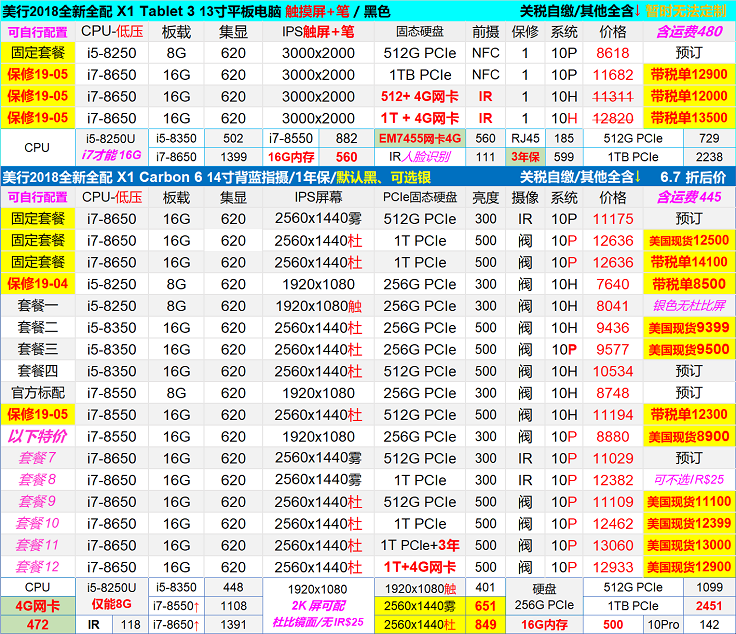Select the price 8618 cell
The image size is (736, 634).
click(613, 53)
